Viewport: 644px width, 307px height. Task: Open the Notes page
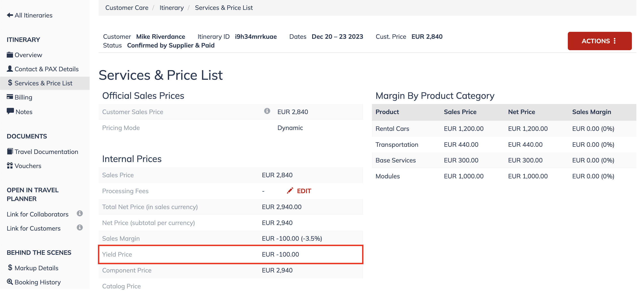(x=24, y=112)
